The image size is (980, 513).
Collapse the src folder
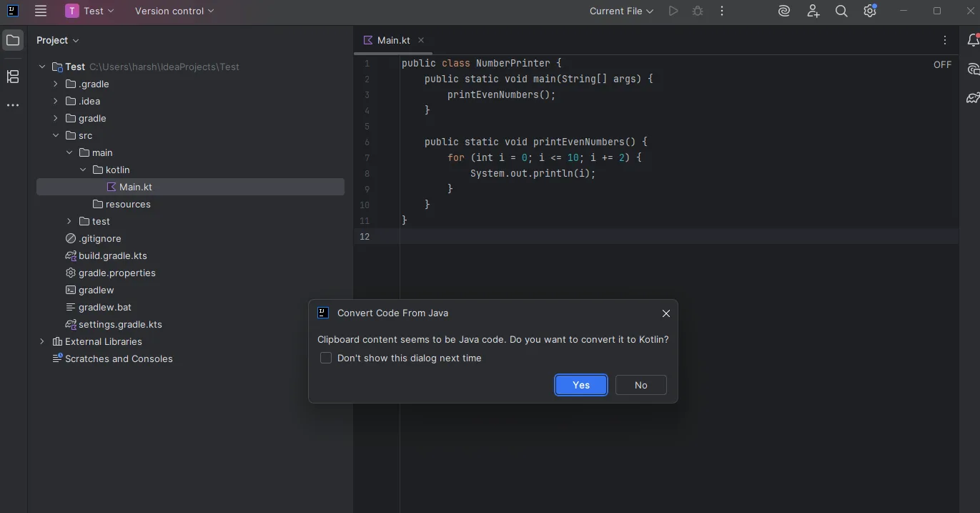[56, 135]
